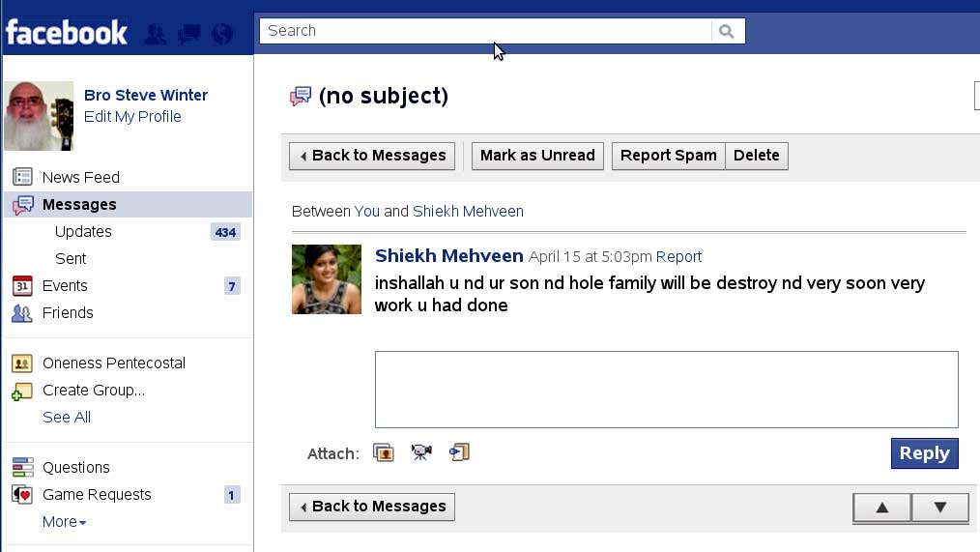Open notifications globe icon

coord(222,34)
